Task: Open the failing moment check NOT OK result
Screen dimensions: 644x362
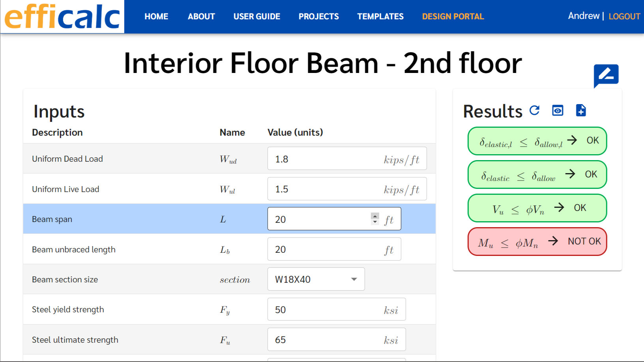Action: coord(537,242)
